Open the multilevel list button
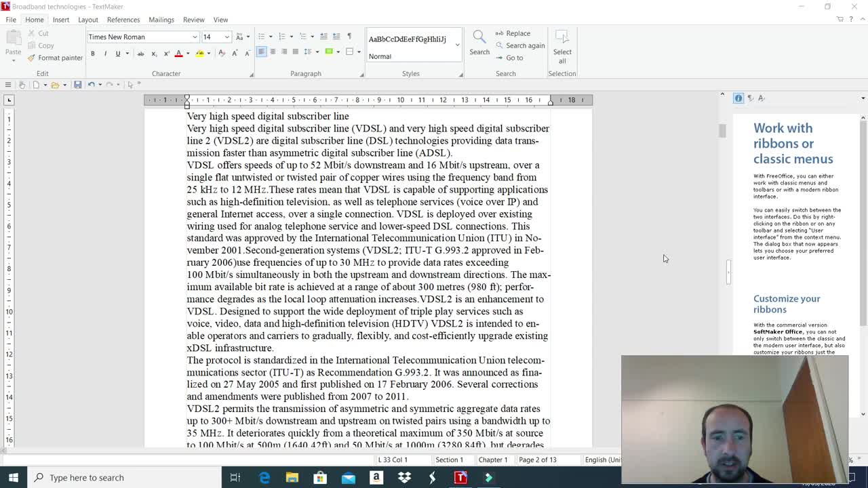This screenshot has width=868, height=488. [302, 37]
